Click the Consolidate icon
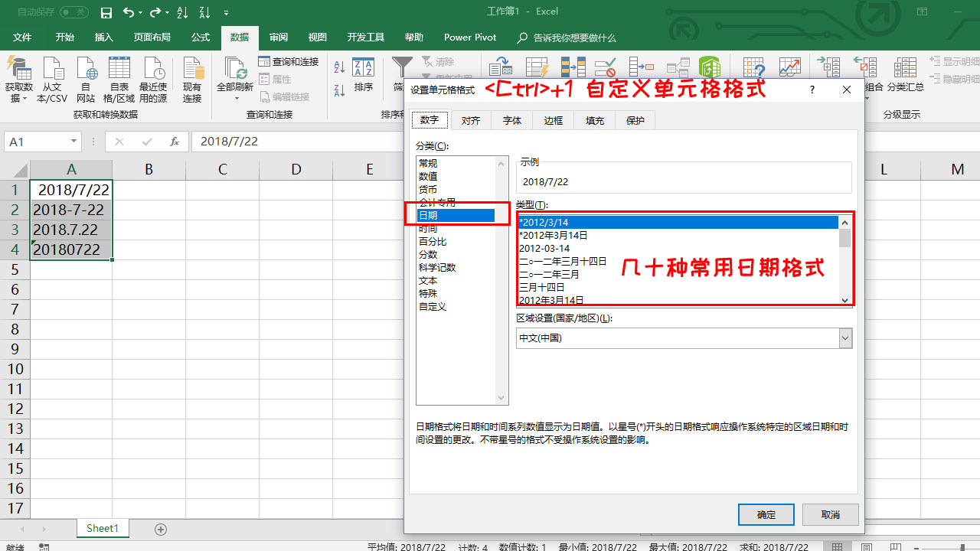The width and height of the screenshot is (980, 551). pos(640,68)
